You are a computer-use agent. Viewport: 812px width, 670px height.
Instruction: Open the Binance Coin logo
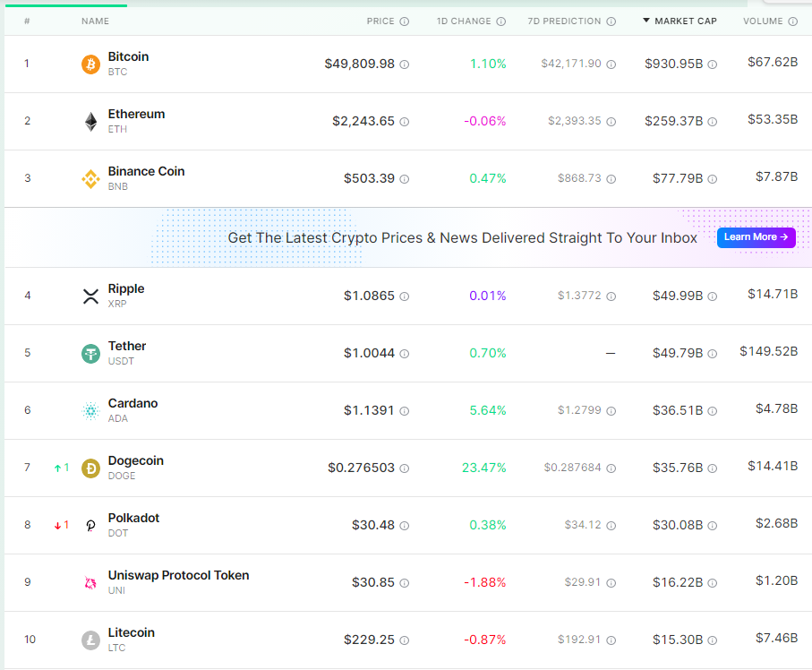(x=90, y=179)
